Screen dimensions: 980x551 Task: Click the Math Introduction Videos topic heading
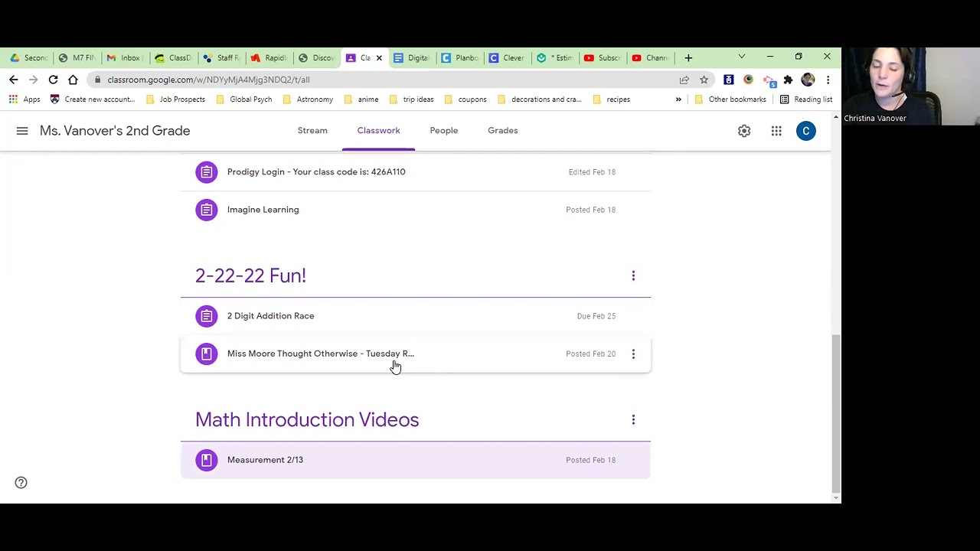[307, 419]
